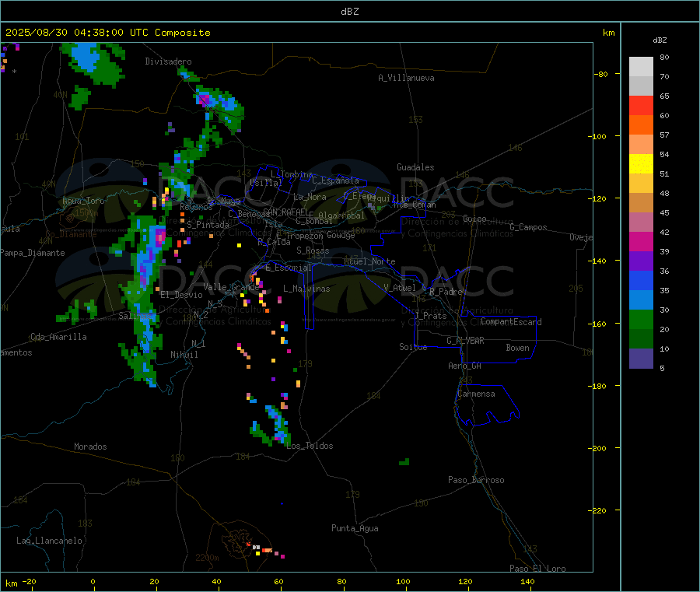This screenshot has height=592, width=700.
Task: Click the Divisadero map label
Action: coord(168,61)
